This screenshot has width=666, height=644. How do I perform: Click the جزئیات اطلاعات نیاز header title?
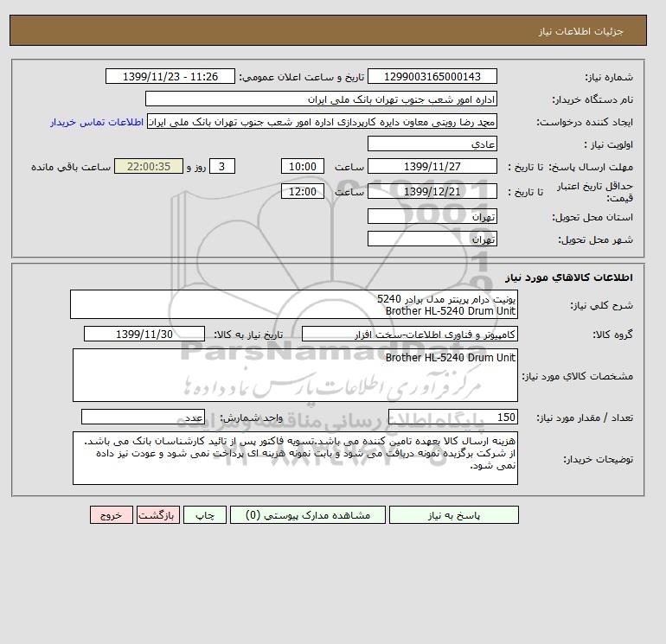580,31
